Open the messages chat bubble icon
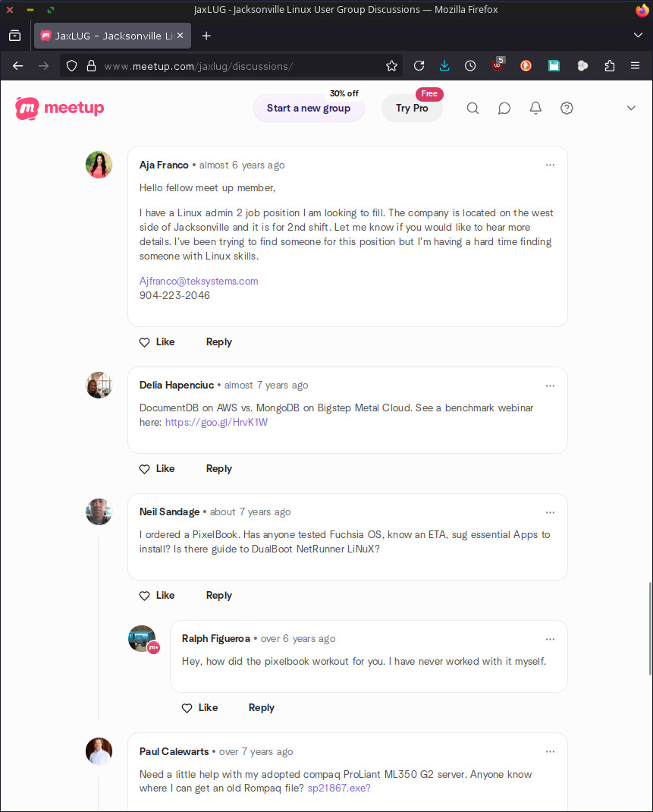This screenshot has height=812, width=653. pyautogui.click(x=504, y=109)
